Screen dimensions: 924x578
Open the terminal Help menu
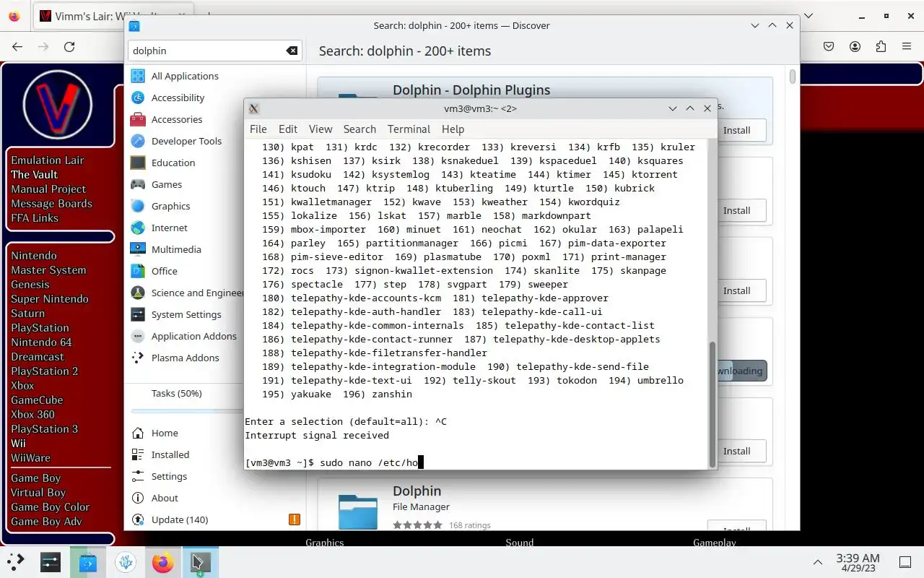453,129
